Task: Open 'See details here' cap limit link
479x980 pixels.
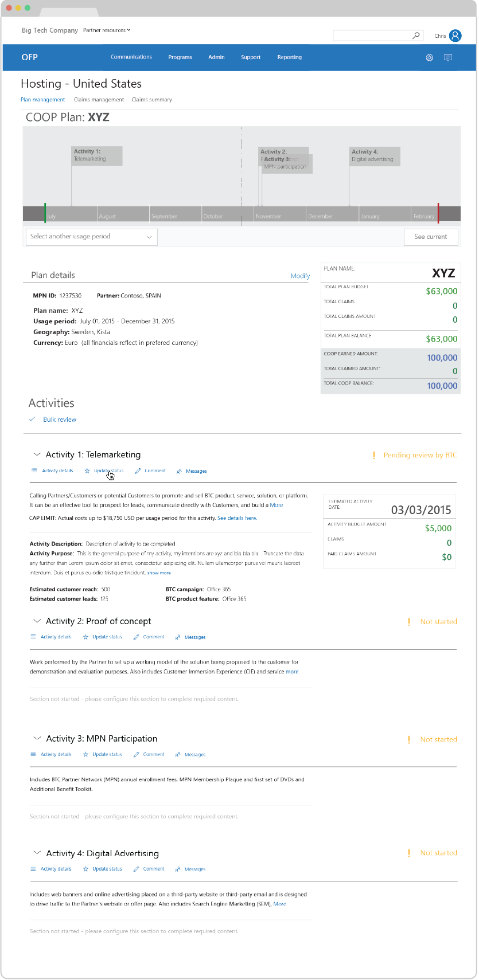Action: click(237, 518)
